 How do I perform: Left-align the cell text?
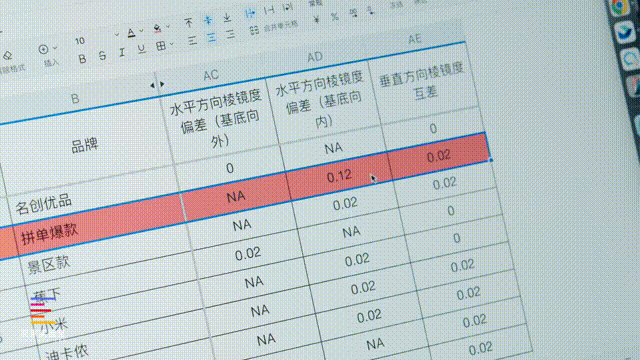[192, 40]
